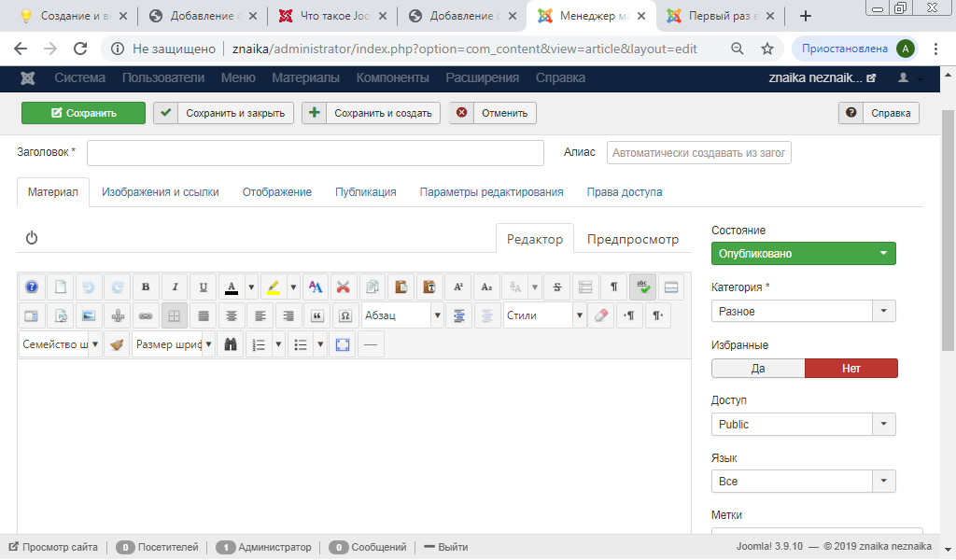Click the blockquote icon
Viewport: 956px width, 560px height.
[x=317, y=315]
